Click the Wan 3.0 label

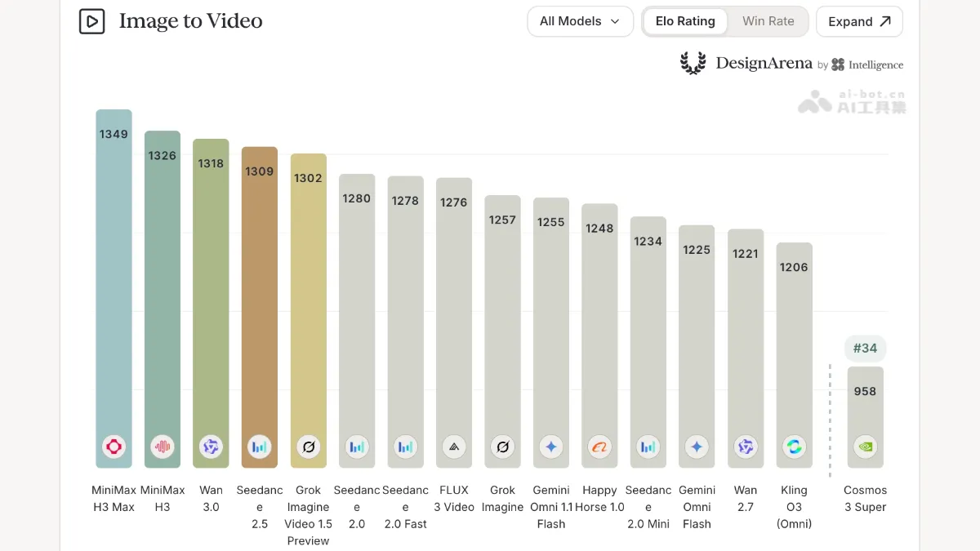click(211, 499)
